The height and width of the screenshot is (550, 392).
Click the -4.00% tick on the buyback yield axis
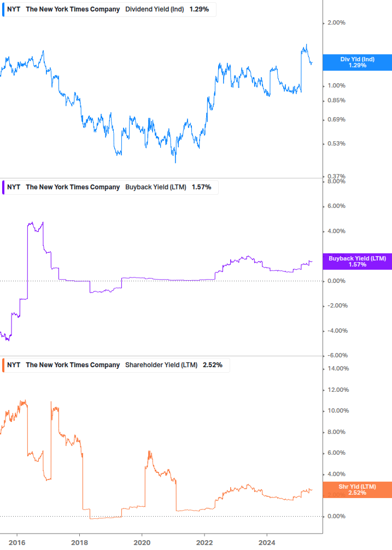337,331
